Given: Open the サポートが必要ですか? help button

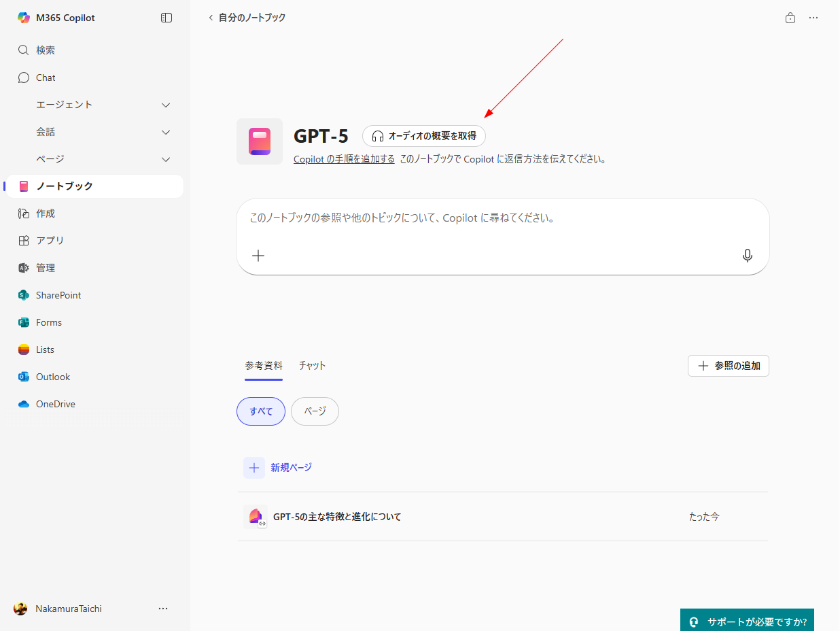Looking at the screenshot, I should pos(747,621).
